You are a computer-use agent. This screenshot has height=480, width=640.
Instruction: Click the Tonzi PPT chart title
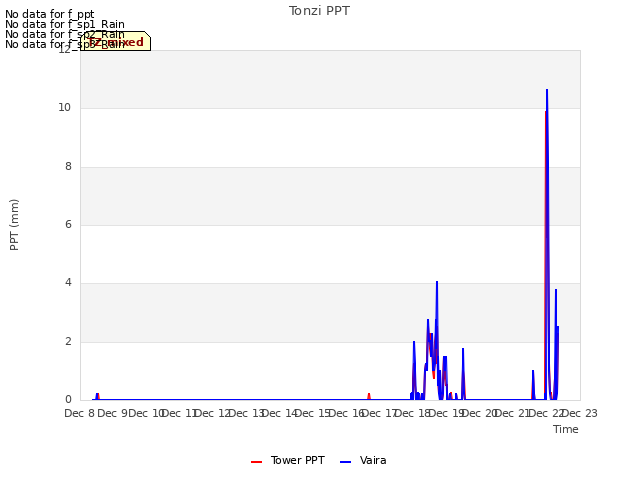coord(319,11)
